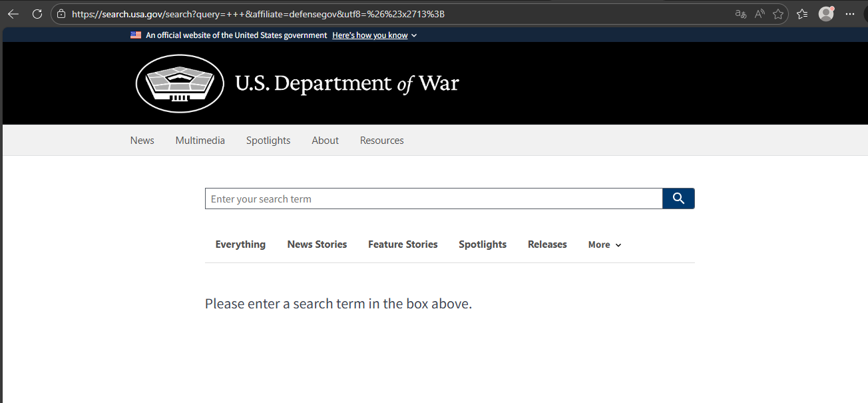Image resolution: width=868 pixels, height=403 pixels.
Task: Submit search with the magnifying glass button
Action: tap(678, 199)
